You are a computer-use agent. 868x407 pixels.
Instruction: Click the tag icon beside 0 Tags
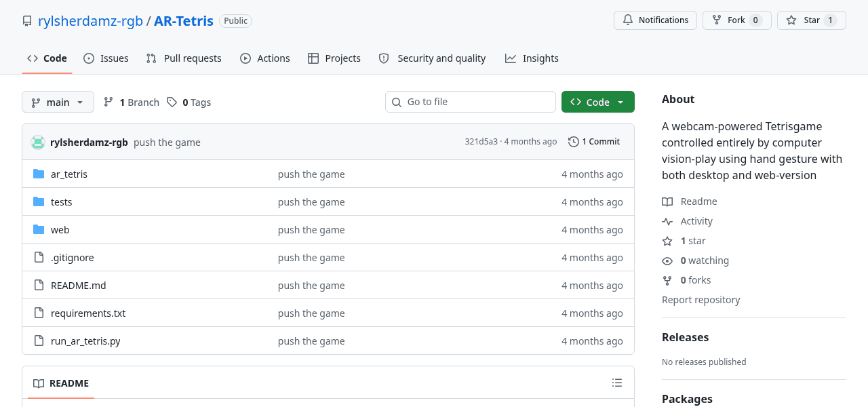[172, 102]
